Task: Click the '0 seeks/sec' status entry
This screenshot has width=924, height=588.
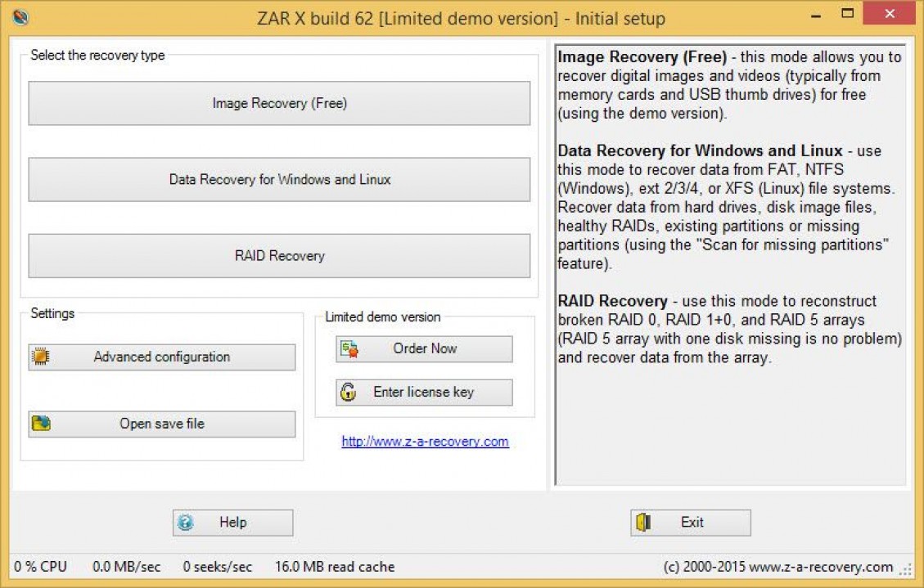Action: coord(218,567)
